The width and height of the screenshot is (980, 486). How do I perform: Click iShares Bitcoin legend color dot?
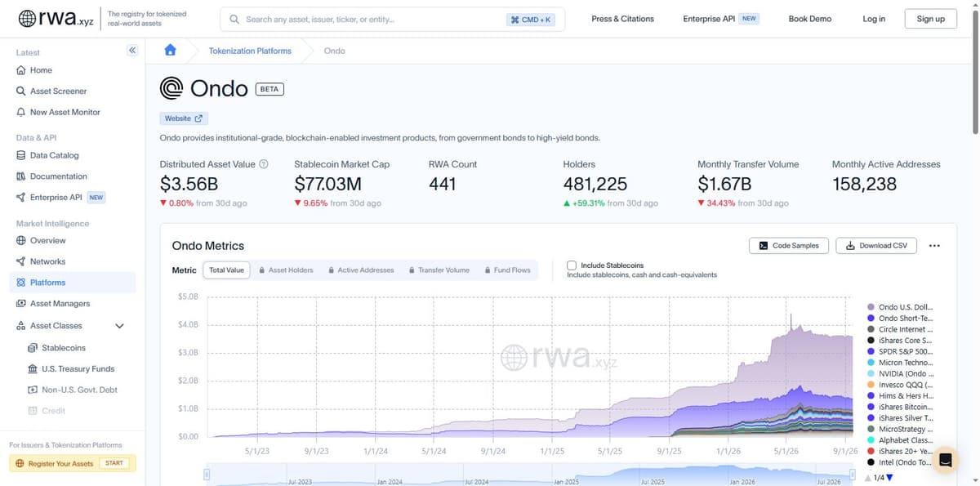[871, 407]
